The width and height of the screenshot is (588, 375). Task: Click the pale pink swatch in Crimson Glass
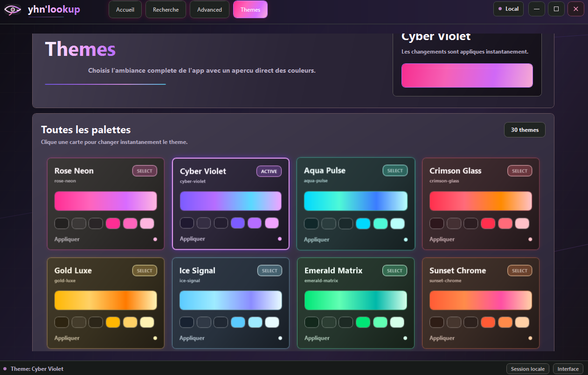(x=522, y=224)
